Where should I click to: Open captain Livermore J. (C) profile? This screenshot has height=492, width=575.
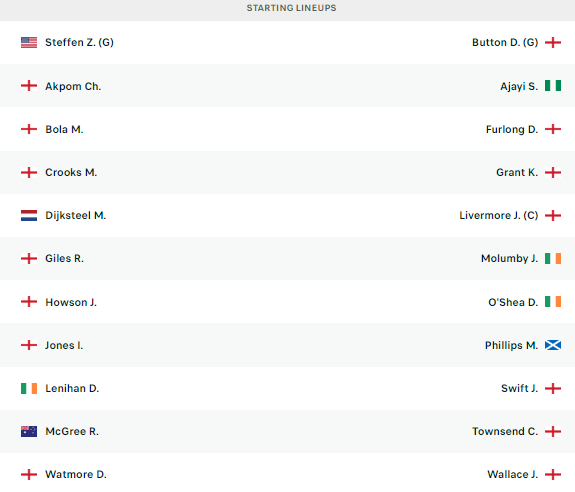[x=498, y=216]
